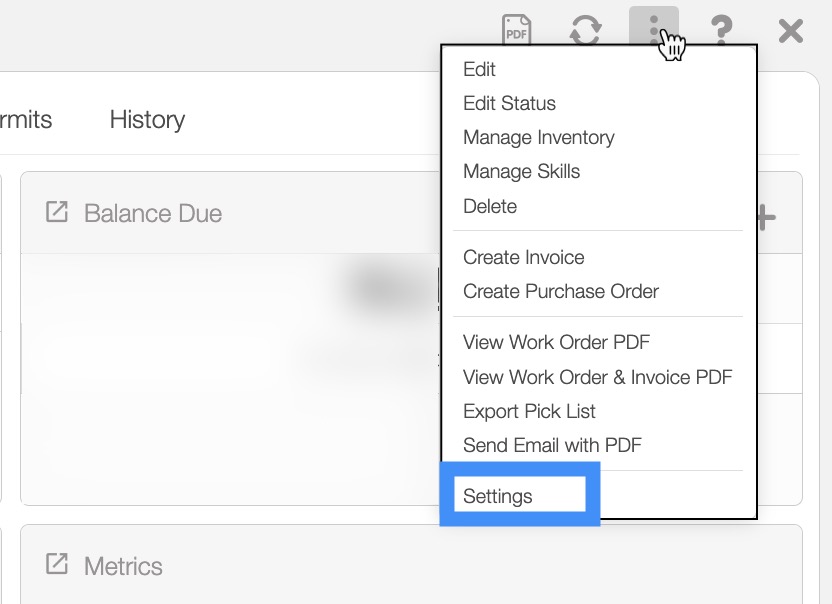Open Manage Inventory from the menu
Viewport: 832px width, 604px height.
coord(538,138)
